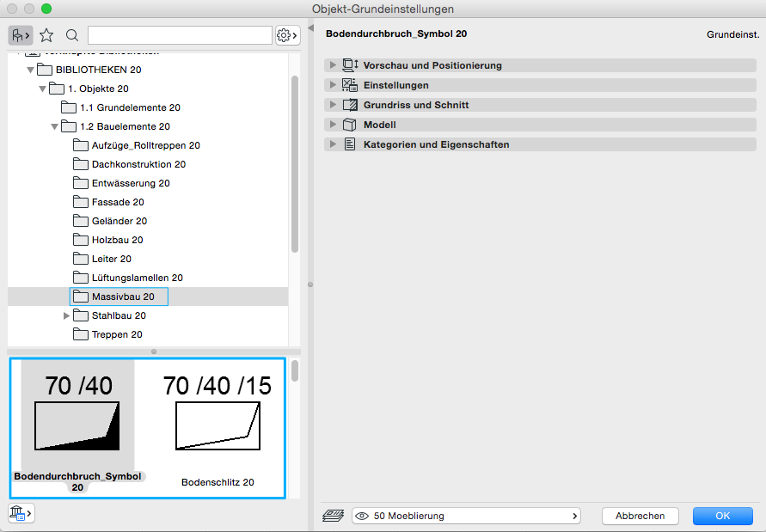The height and width of the screenshot is (532, 766).
Task: Click the library folder view icon
Action: 20,35
